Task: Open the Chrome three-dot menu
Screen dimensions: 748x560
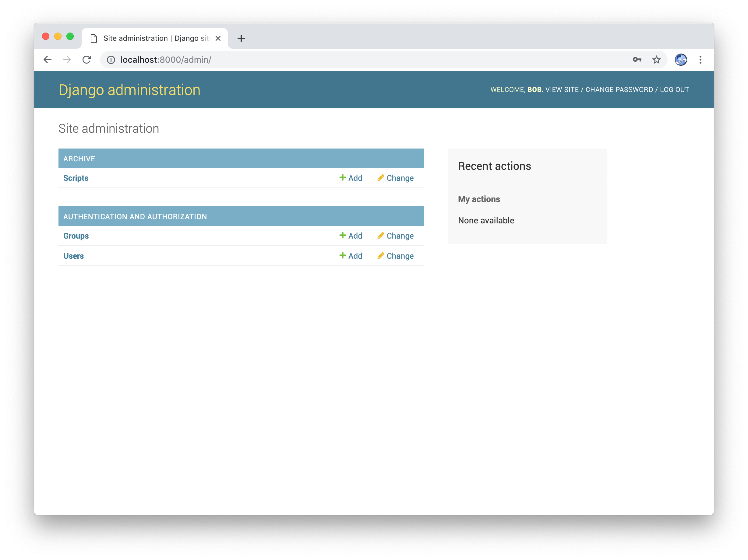Action: (x=700, y=59)
